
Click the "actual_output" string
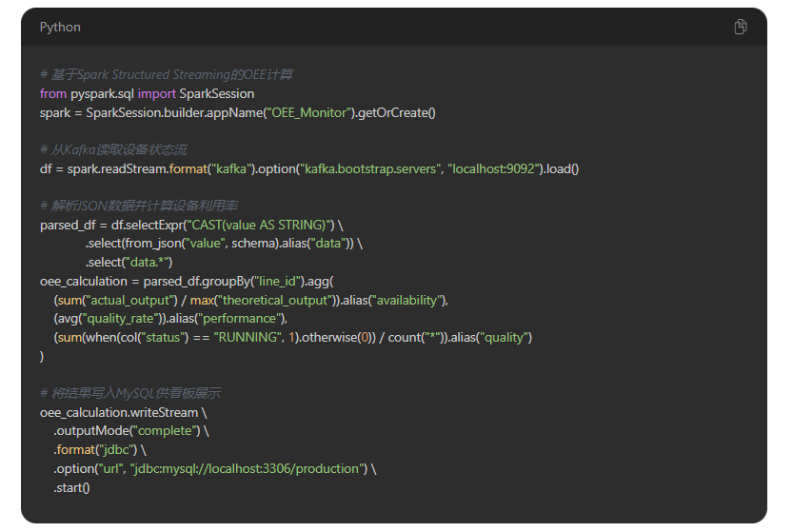point(129,301)
